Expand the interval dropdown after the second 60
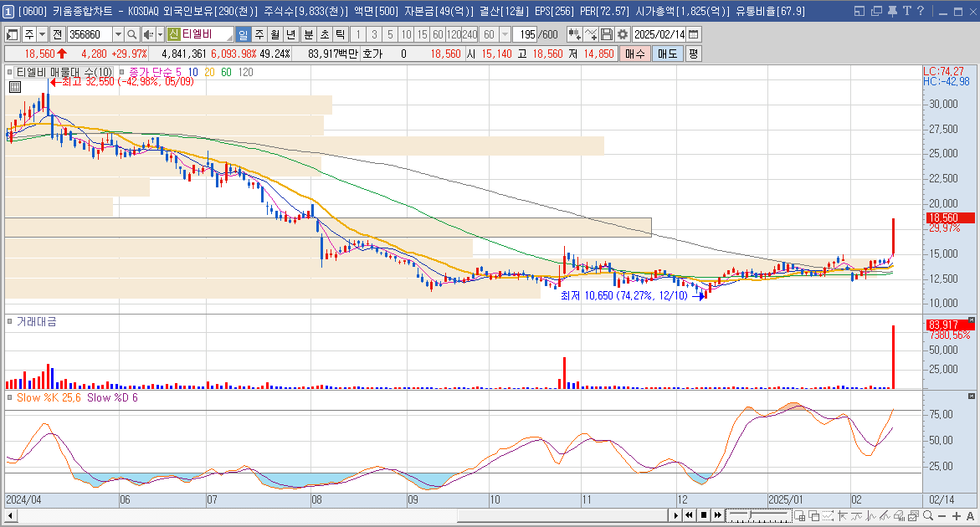This screenshot has height=527, width=980. [x=505, y=34]
